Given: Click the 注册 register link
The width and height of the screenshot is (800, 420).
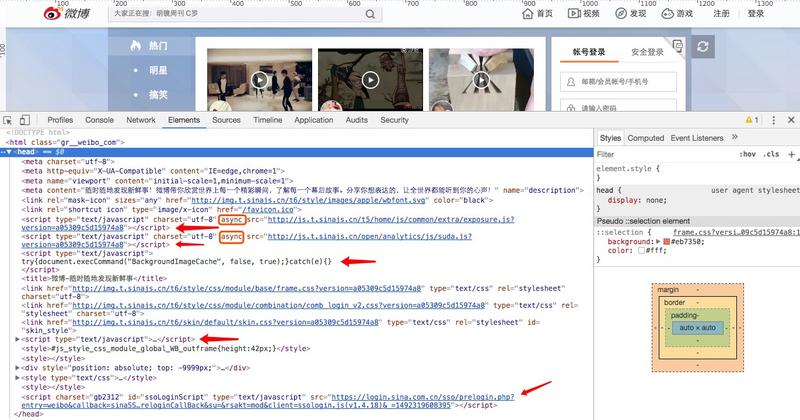Looking at the screenshot, I should 721,13.
